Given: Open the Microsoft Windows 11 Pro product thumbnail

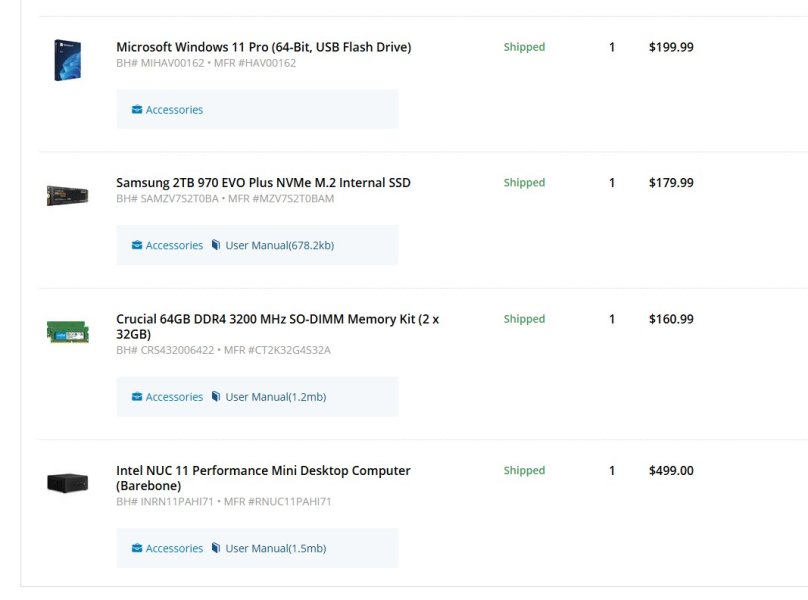Looking at the screenshot, I should pyautogui.click(x=68, y=60).
